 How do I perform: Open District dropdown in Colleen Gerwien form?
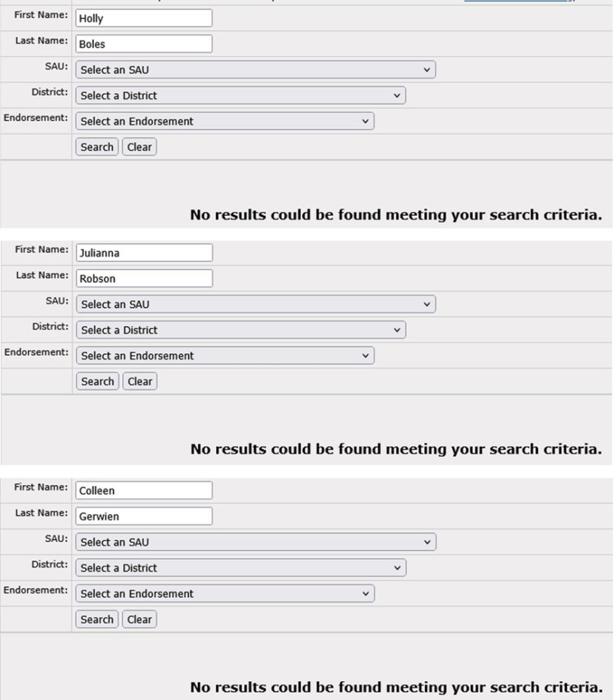[x=240, y=568]
